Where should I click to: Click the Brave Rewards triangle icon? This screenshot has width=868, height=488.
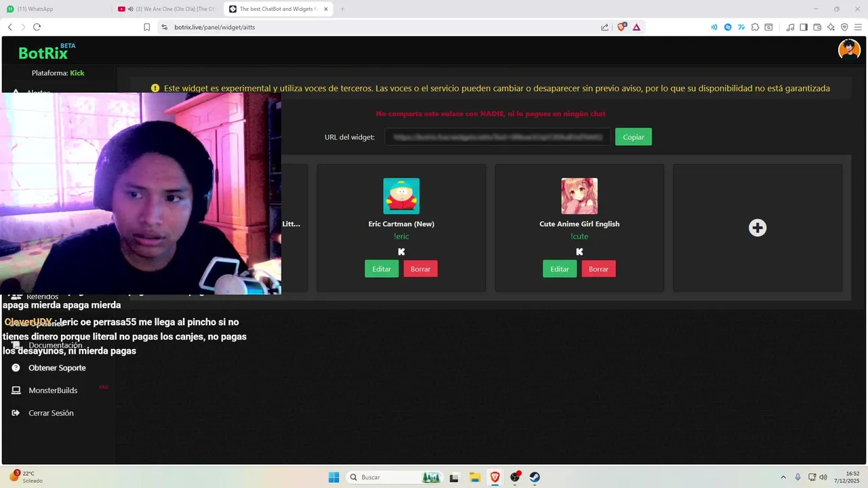[x=636, y=27]
